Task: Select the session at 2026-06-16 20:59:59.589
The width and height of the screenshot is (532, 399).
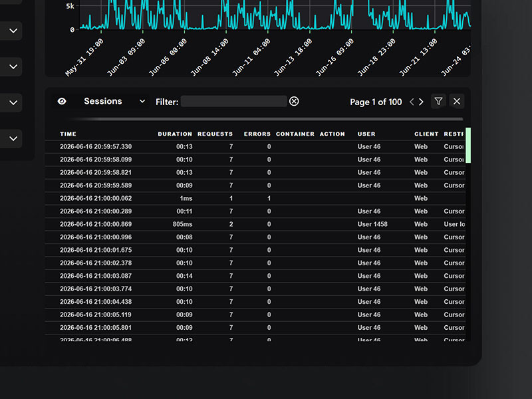Action: [x=255, y=186]
